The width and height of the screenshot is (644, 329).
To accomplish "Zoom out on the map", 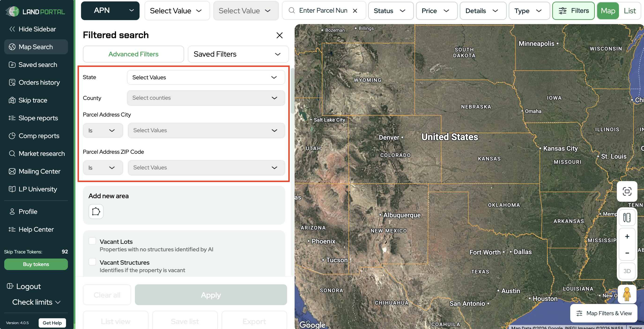I will click(x=627, y=253).
